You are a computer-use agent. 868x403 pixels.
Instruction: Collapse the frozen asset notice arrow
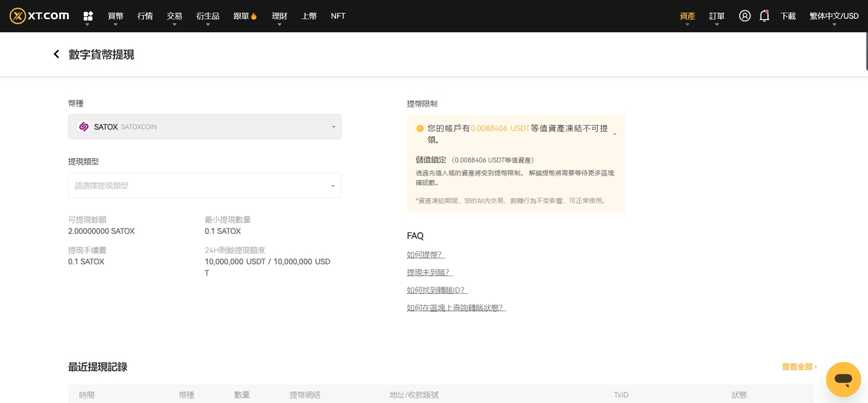615,134
